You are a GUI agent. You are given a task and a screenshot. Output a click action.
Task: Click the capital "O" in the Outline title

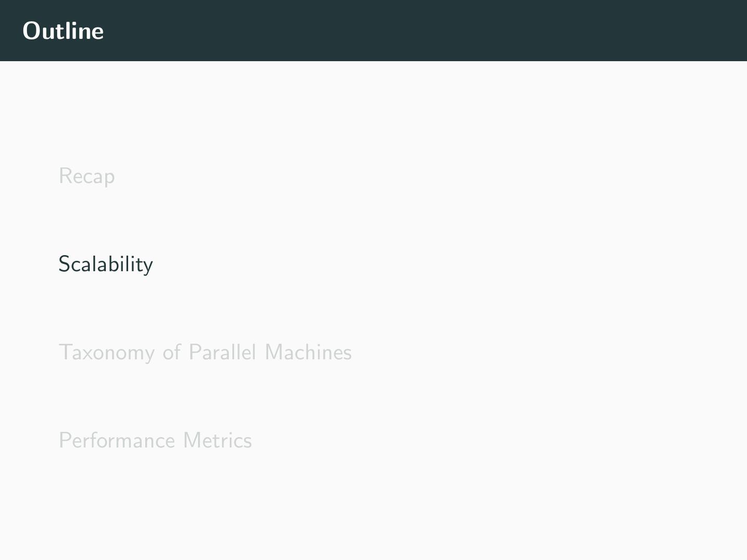(31, 31)
